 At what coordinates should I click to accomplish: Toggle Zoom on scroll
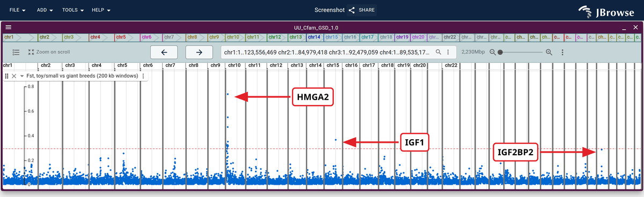tap(49, 52)
